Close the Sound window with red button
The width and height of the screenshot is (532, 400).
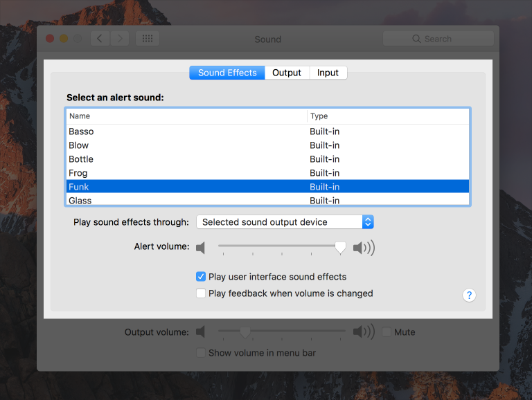click(x=50, y=39)
